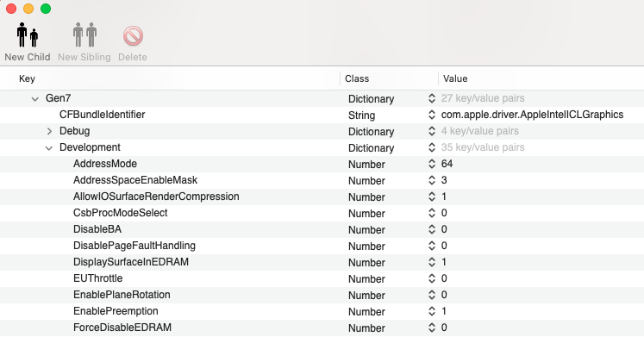
Task: Open class stepper for CsbProcModeSelect row
Action: (x=432, y=214)
